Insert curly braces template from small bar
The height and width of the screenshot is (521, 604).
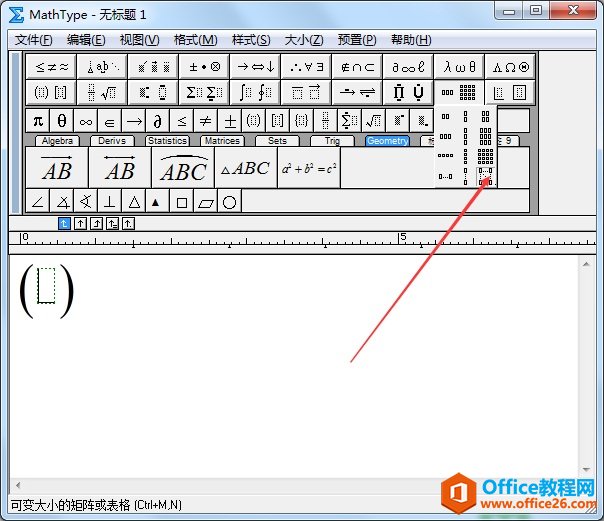pos(302,121)
